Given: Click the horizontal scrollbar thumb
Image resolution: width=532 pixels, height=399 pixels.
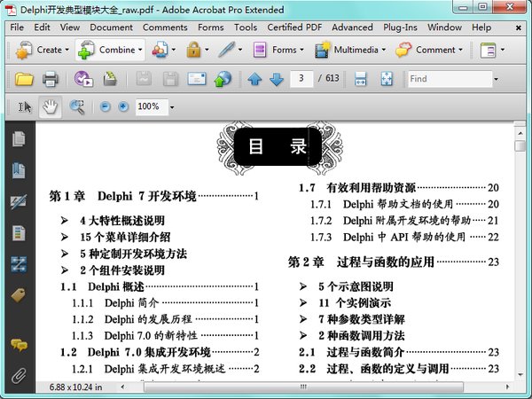Looking at the screenshot, I should click(x=303, y=387).
